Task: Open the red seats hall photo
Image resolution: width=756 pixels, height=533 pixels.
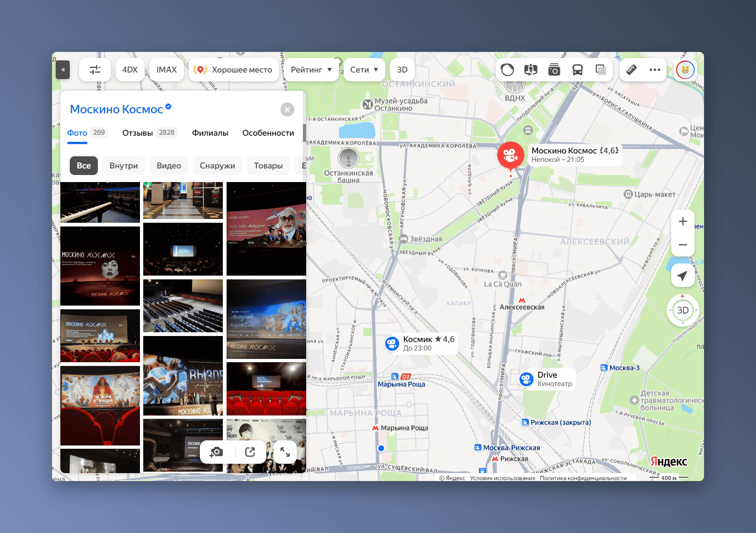Action: (266, 389)
